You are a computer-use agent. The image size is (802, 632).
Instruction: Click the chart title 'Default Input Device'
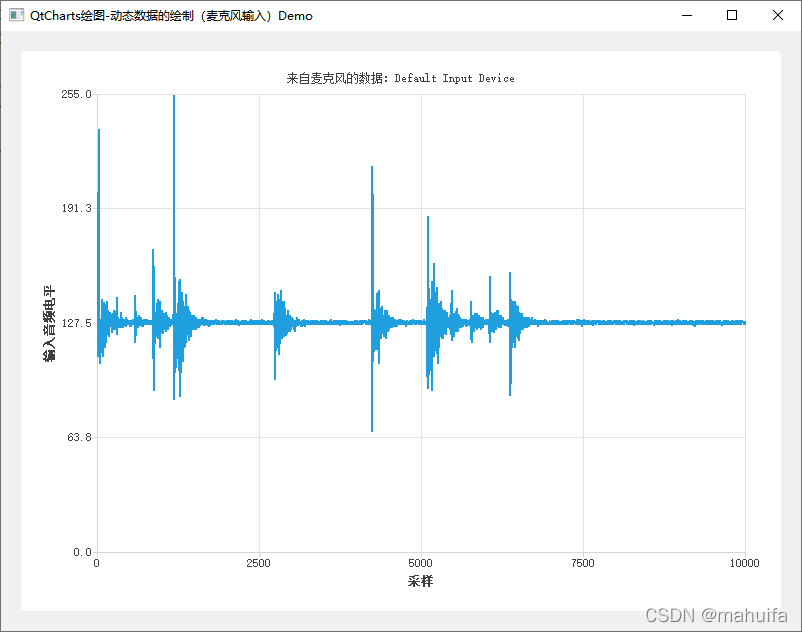click(x=454, y=78)
